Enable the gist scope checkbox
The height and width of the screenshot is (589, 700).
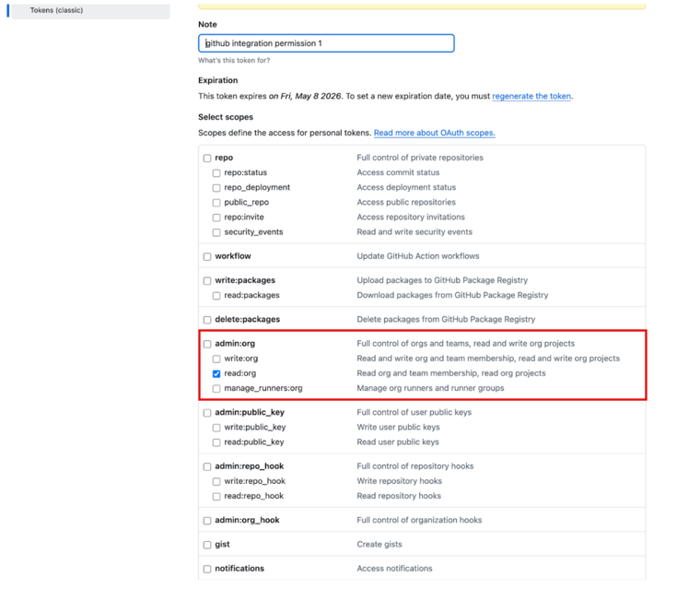(207, 545)
